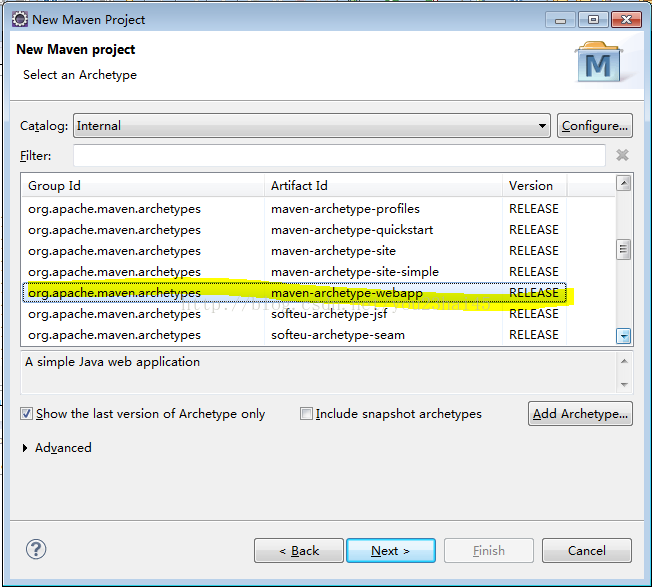Click the Add Archetype... button
The height and width of the screenshot is (587, 652).
coord(580,414)
